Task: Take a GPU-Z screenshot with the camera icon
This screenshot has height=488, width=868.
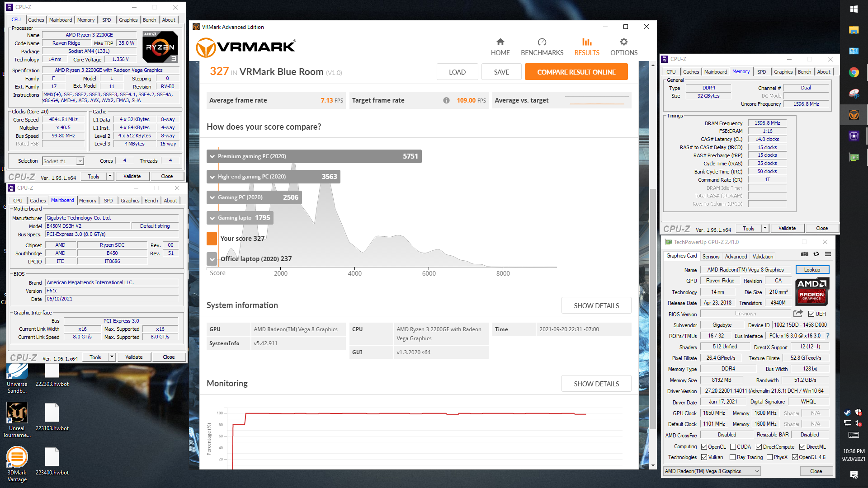Action: [805, 254]
